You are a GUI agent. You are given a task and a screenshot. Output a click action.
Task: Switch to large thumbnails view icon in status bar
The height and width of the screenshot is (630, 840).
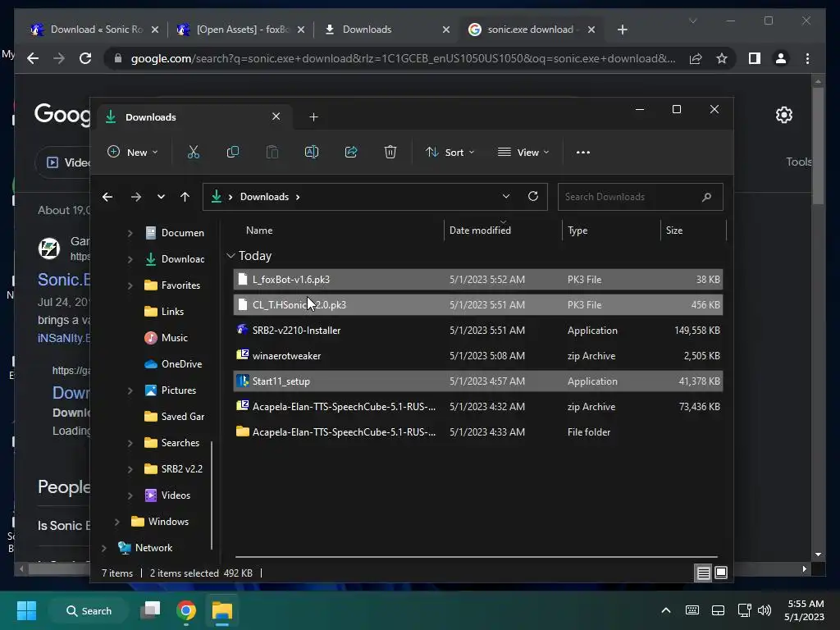coord(721,573)
